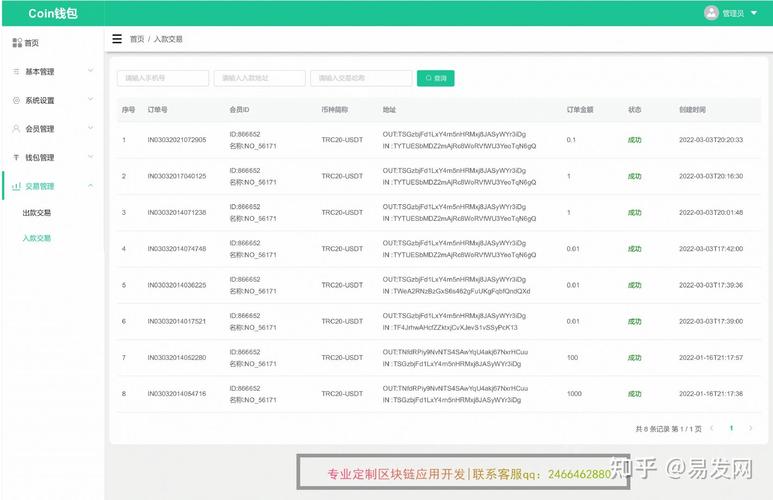Image resolution: width=773 pixels, height=500 pixels.
Task: Click timestamp 2022-03-03T20:16:30
Action: point(711,176)
